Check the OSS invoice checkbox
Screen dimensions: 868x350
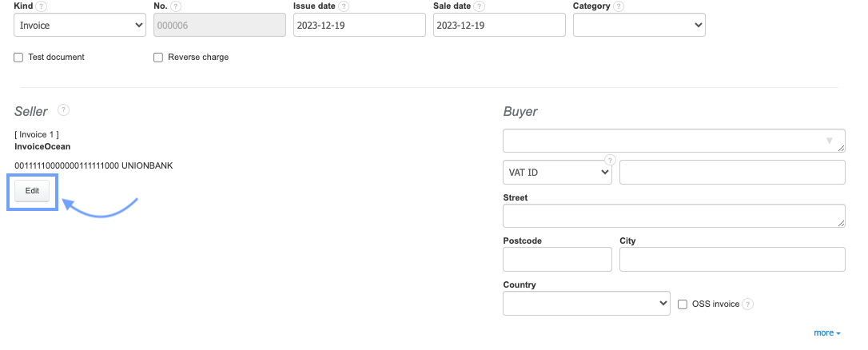[683, 304]
